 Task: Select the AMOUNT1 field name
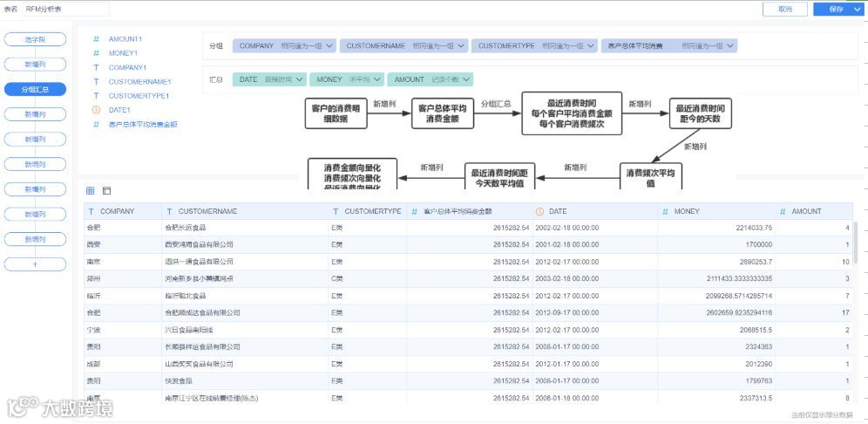click(x=125, y=39)
